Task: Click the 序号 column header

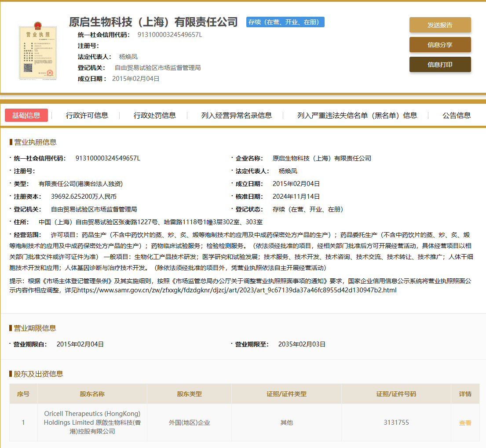Action: [x=23, y=394]
